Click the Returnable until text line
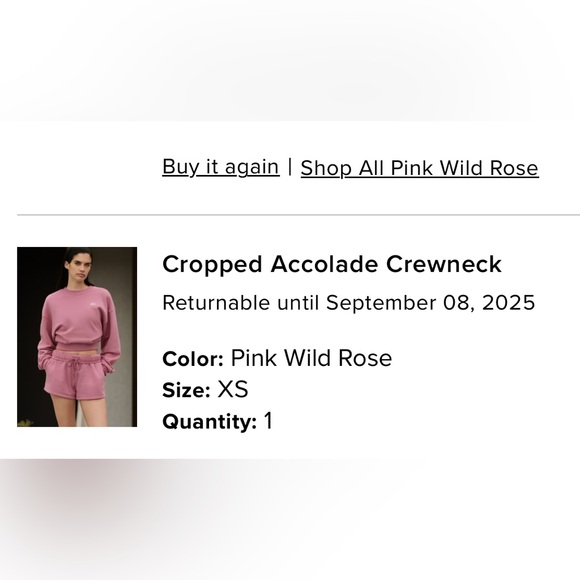580x580 pixels. 348,303
